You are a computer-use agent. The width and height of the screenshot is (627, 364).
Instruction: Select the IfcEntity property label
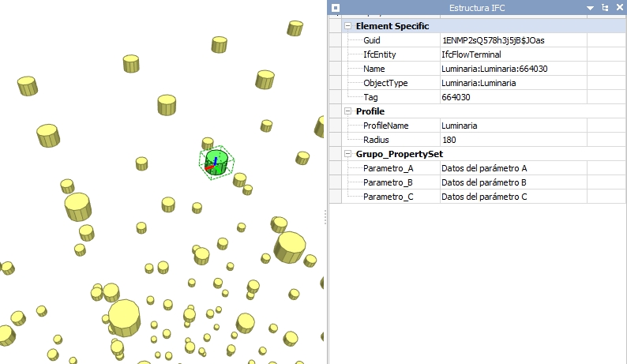tap(379, 54)
